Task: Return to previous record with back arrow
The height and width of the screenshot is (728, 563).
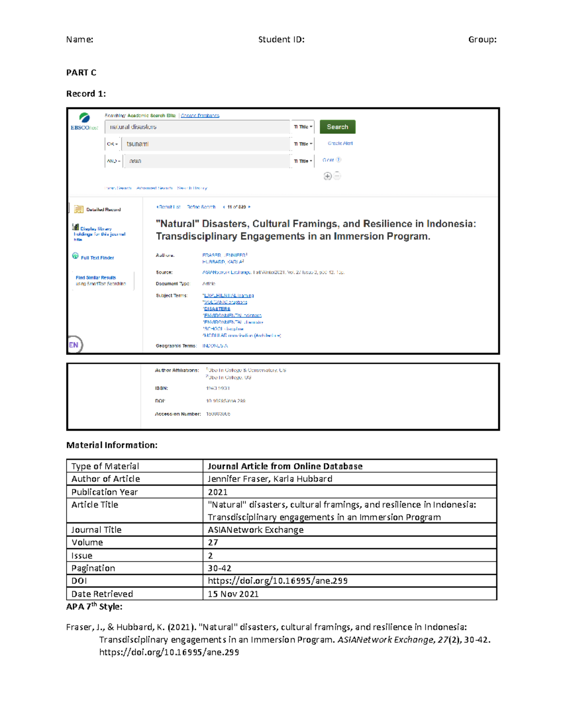Action: [224, 206]
